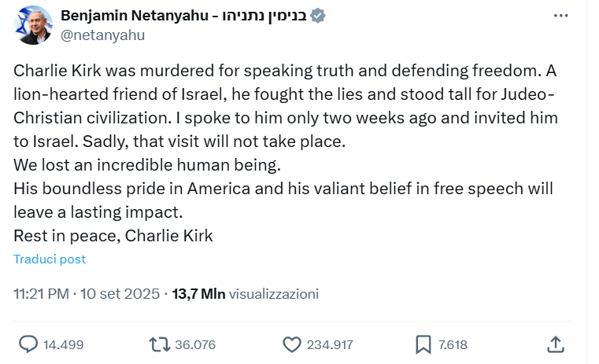Click the 36.076 reposts count
599x364 pixels.
195,345
